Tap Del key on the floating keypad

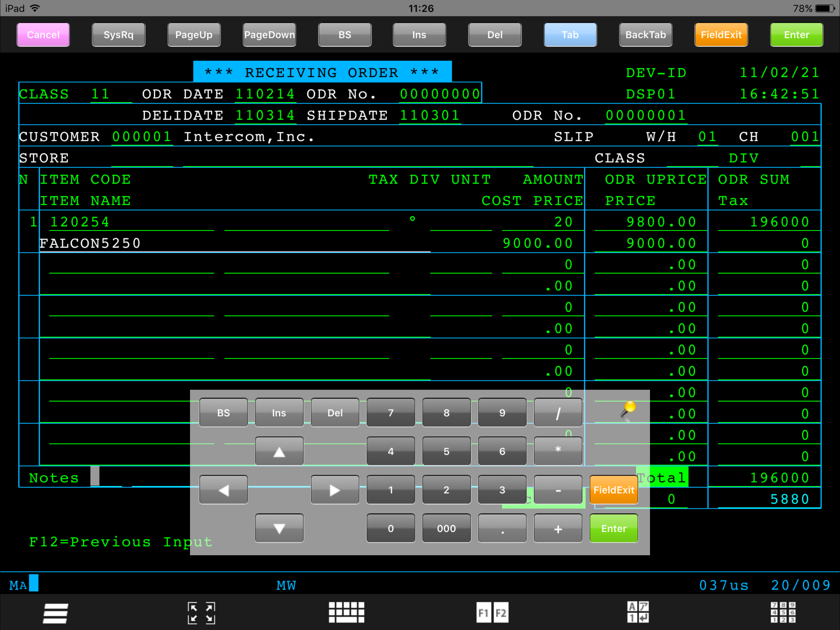335,413
